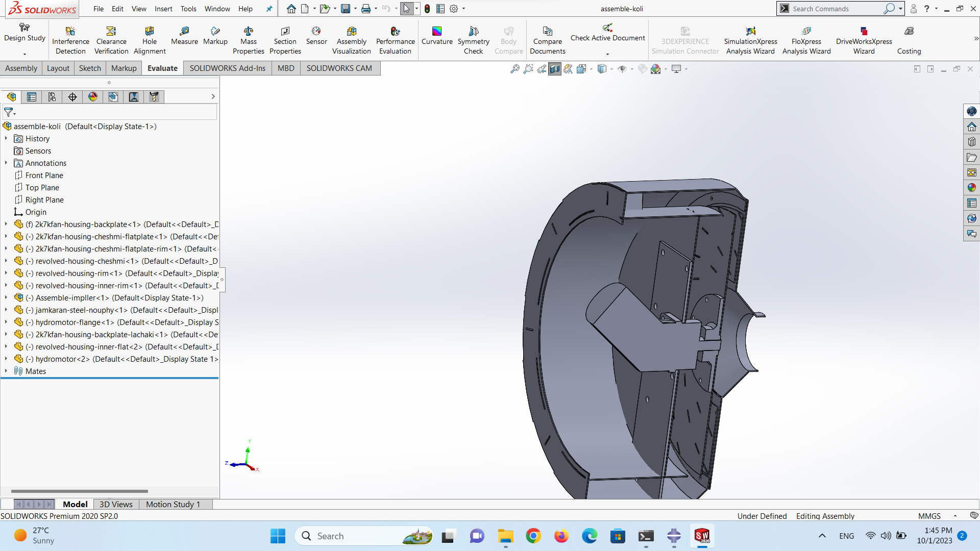Switch to the Sketch ribbon tab
The image size is (980, 551).
90,68
